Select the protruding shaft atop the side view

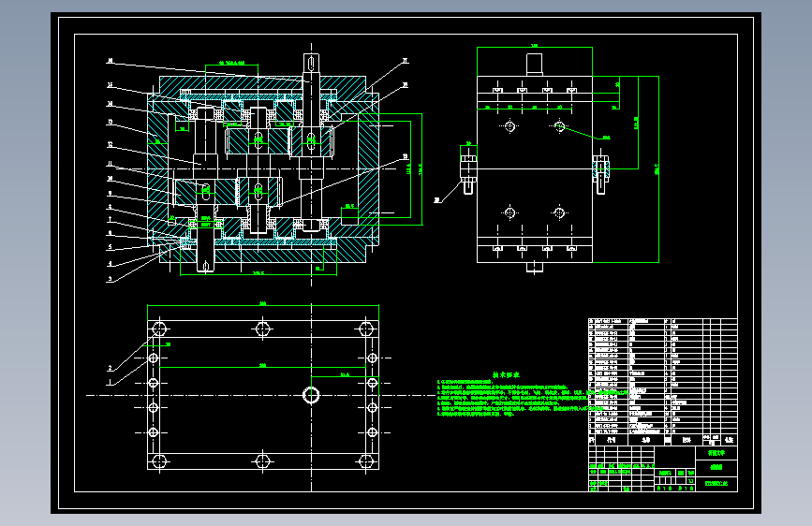(x=534, y=65)
